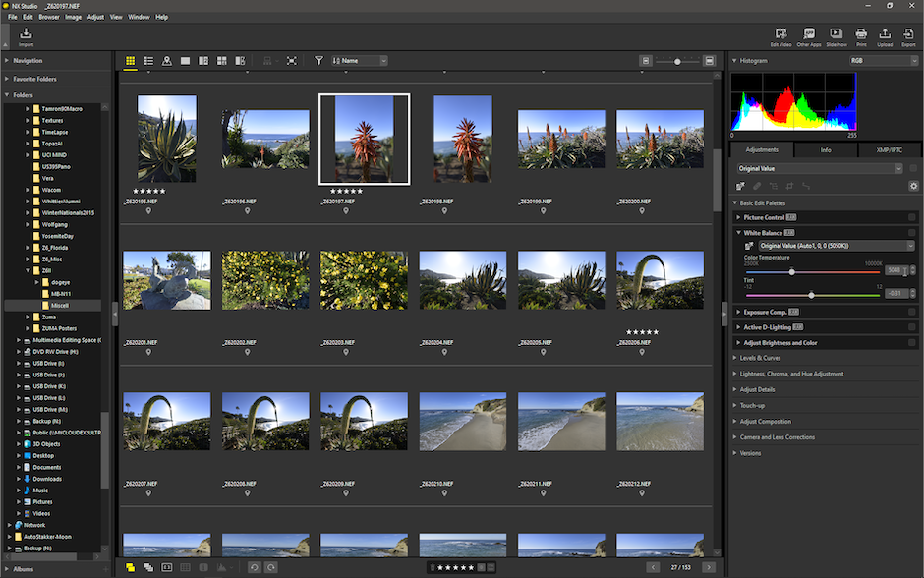The height and width of the screenshot is (578, 924).
Task: Select the 4-image compare view
Action: (x=221, y=61)
